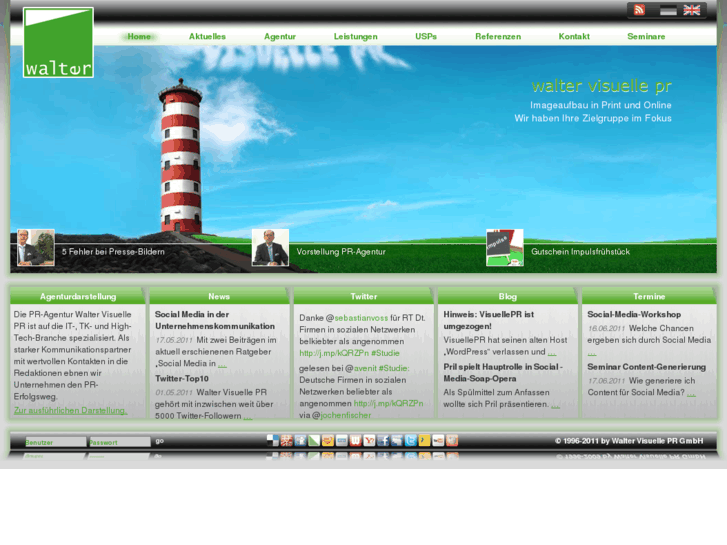
Task: Switch language with the UK flag
Action: (692, 10)
